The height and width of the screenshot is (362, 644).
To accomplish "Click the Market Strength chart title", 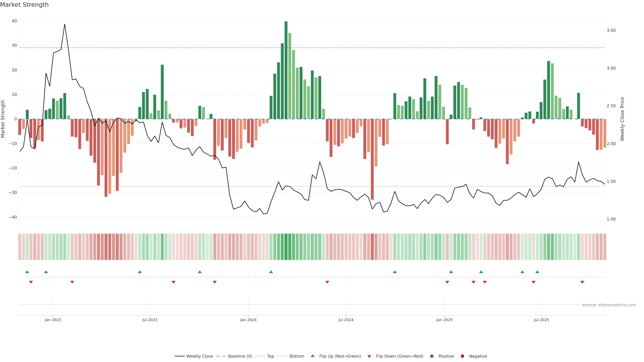I will pos(24,5).
